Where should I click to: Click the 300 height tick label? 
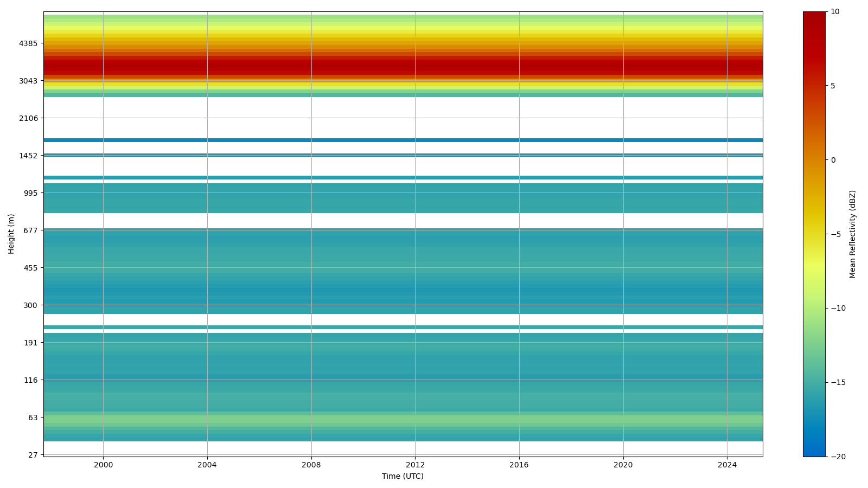click(x=31, y=305)
